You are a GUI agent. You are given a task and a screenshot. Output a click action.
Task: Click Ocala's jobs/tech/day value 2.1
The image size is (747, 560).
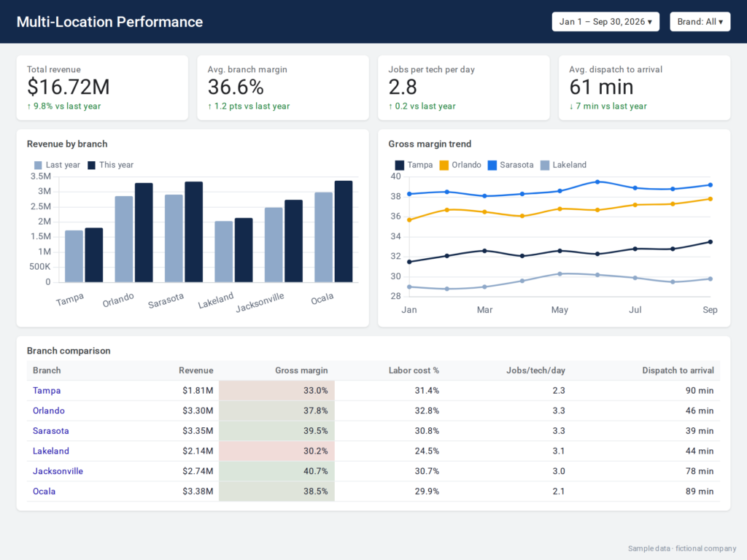point(559,491)
